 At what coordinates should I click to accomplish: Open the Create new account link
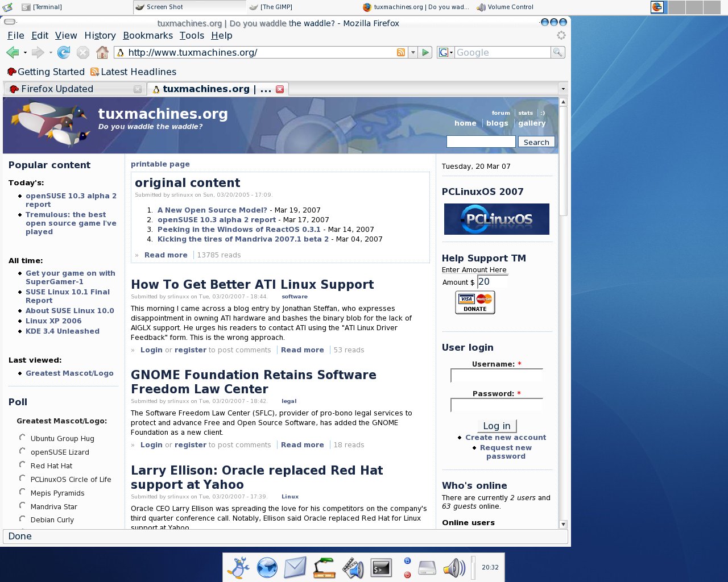(x=506, y=438)
